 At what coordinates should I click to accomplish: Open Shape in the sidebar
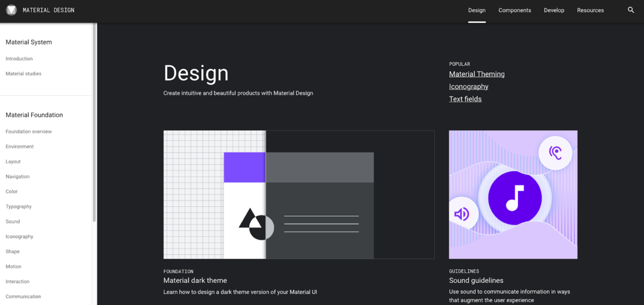coord(13,251)
